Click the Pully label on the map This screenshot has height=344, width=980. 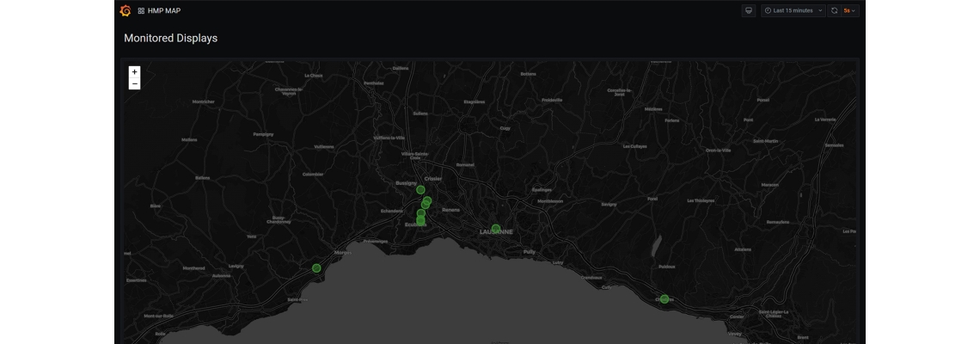click(529, 252)
